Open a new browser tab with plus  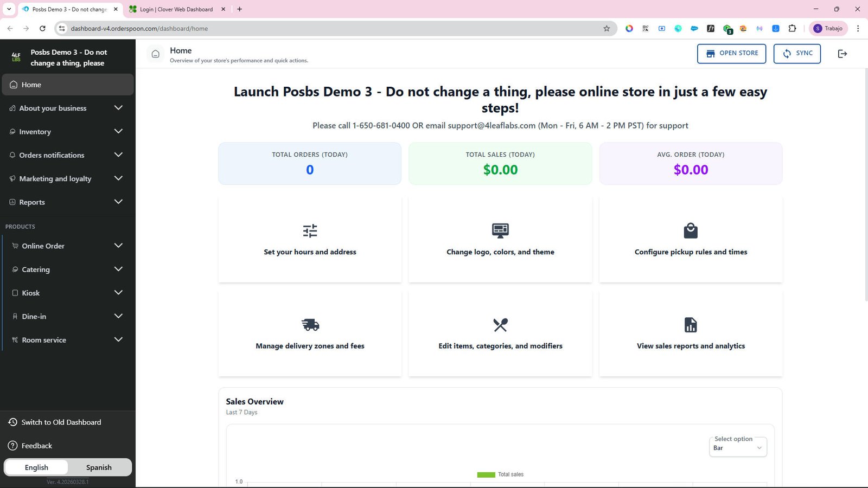[239, 9]
